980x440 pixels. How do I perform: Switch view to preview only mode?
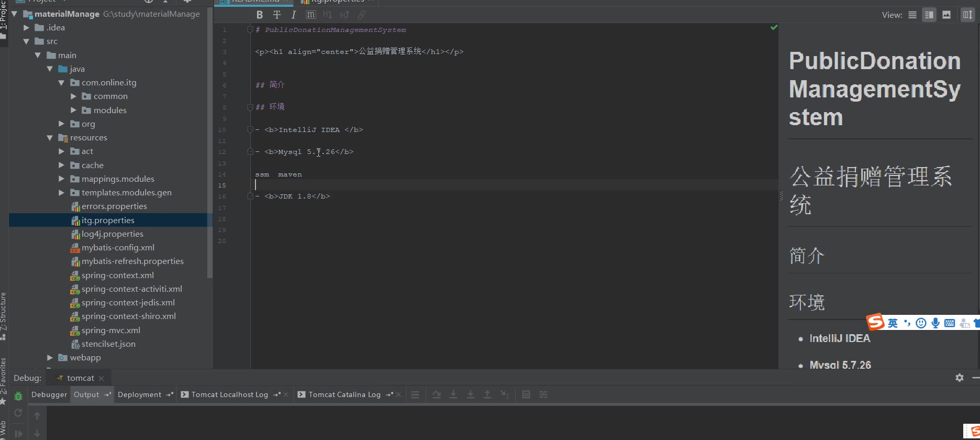946,15
